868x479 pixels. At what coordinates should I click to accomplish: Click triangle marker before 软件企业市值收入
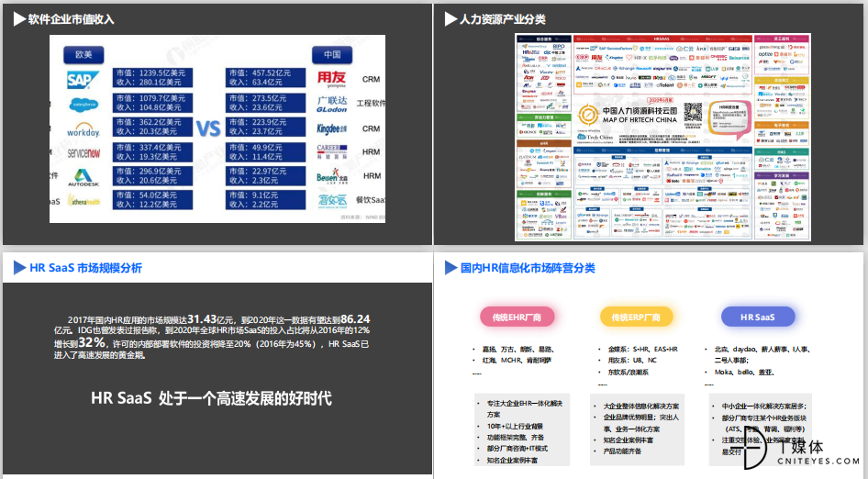(x=19, y=19)
